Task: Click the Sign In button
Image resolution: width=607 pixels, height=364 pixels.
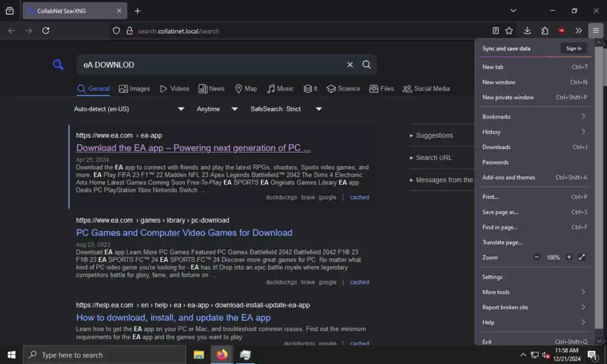Action: [574, 48]
